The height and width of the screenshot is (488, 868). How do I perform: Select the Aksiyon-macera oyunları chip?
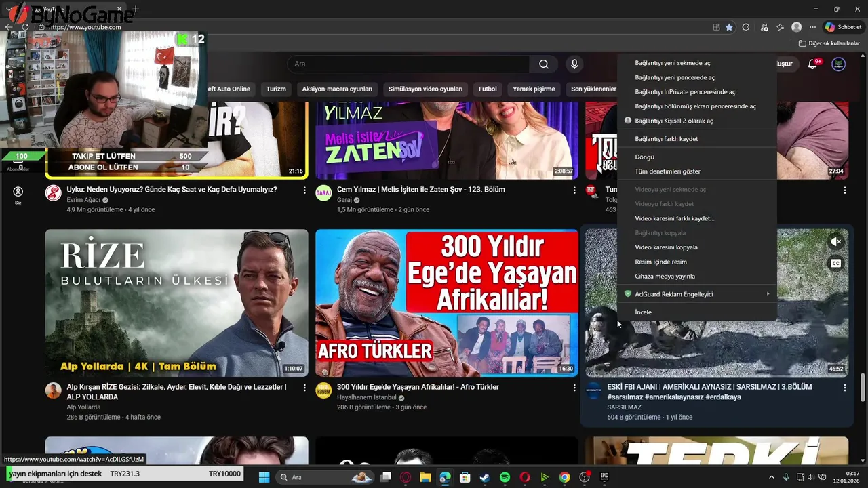click(x=337, y=89)
